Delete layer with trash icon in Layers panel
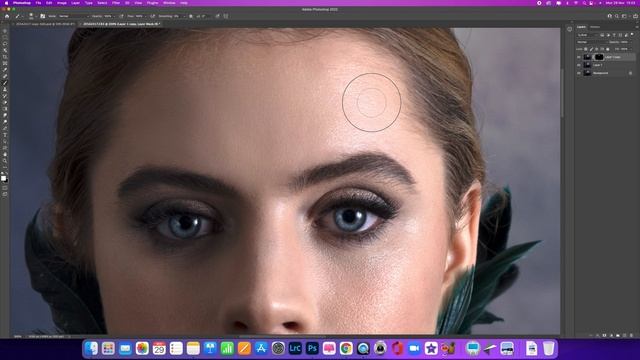640x360 pixels. pyautogui.click(x=631, y=335)
